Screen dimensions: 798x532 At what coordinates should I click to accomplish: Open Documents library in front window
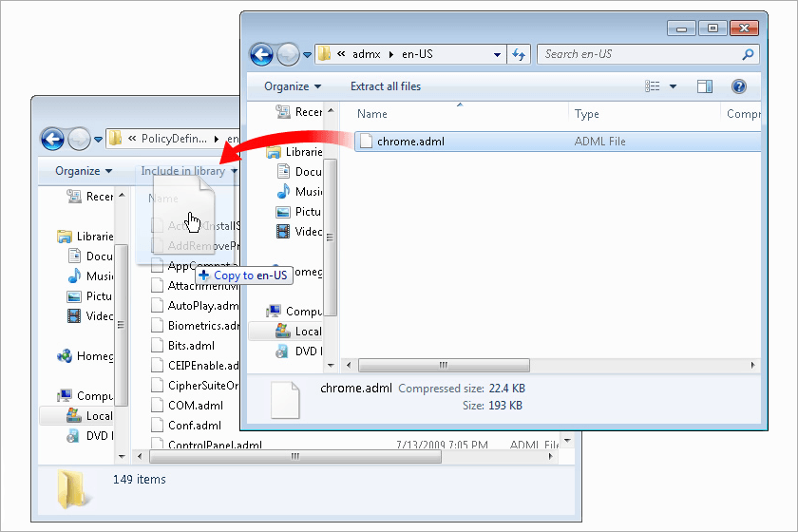click(300, 172)
